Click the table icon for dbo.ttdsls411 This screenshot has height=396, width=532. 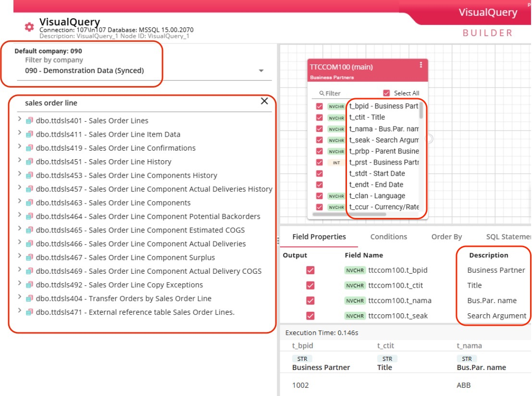point(29,134)
